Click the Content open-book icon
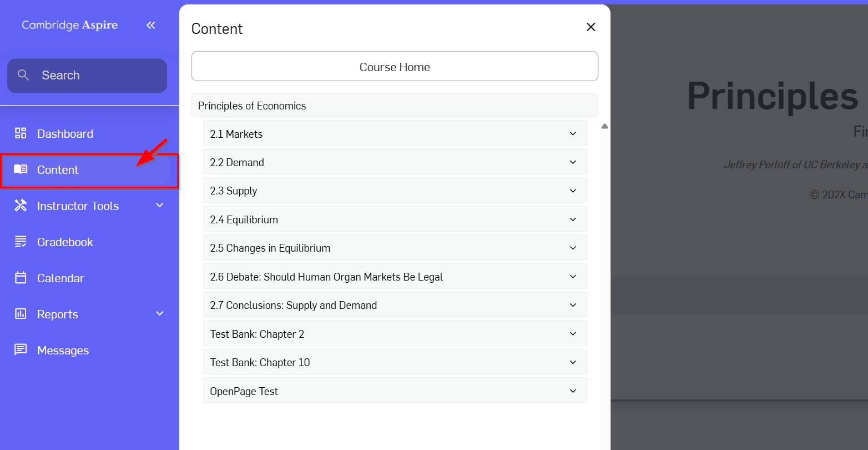 click(21, 169)
